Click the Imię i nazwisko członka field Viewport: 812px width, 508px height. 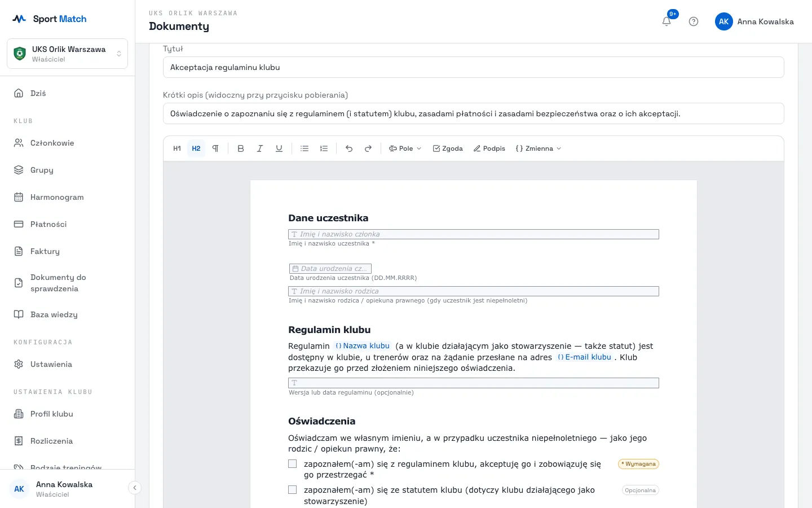pos(474,234)
